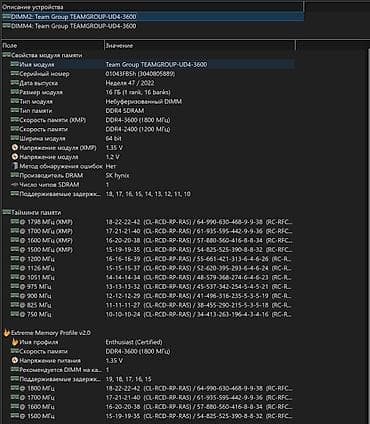Click the memory icon beside Рекомендуется DIMM на ка...
Viewport: 370px width, 424px height.
[14, 369]
